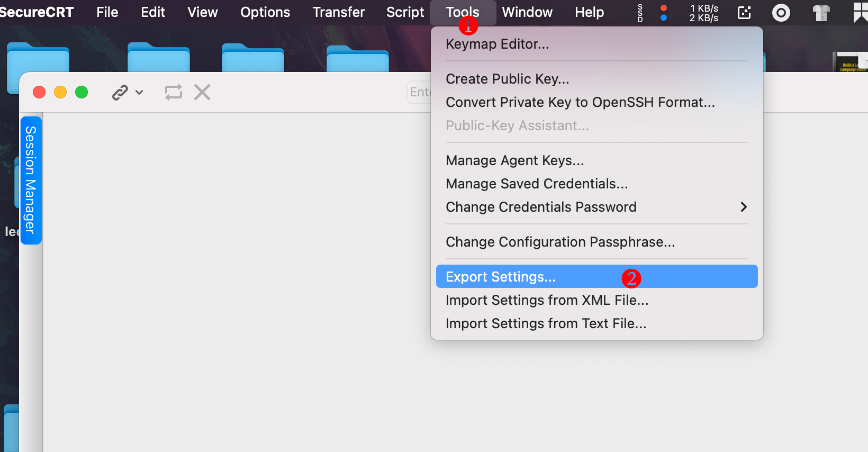
Task: Click the circular record menu bar icon
Action: pyautogui.click(x=781, y=13)
